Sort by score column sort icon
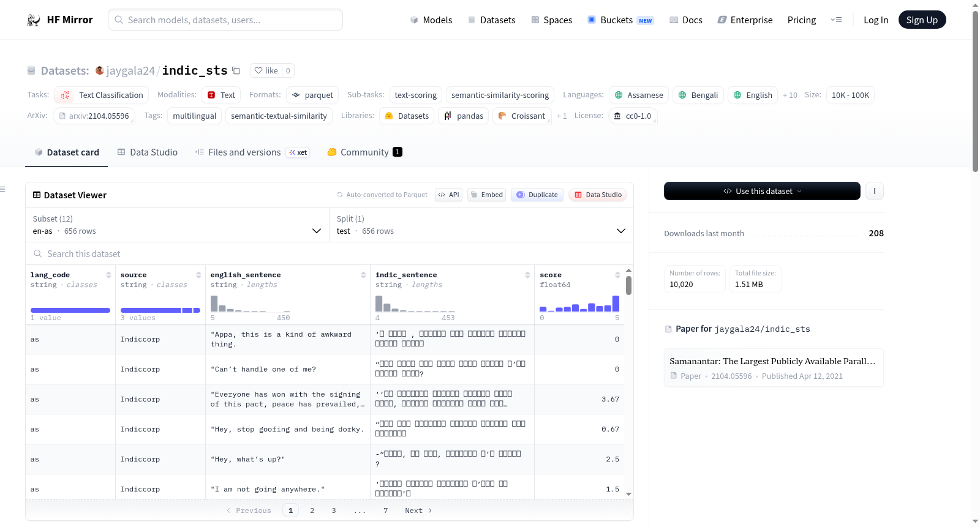 click(617, 275)
